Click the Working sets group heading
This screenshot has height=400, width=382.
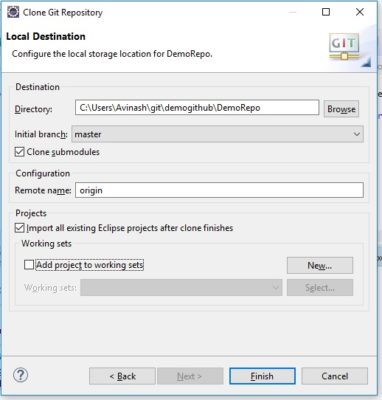47,244
